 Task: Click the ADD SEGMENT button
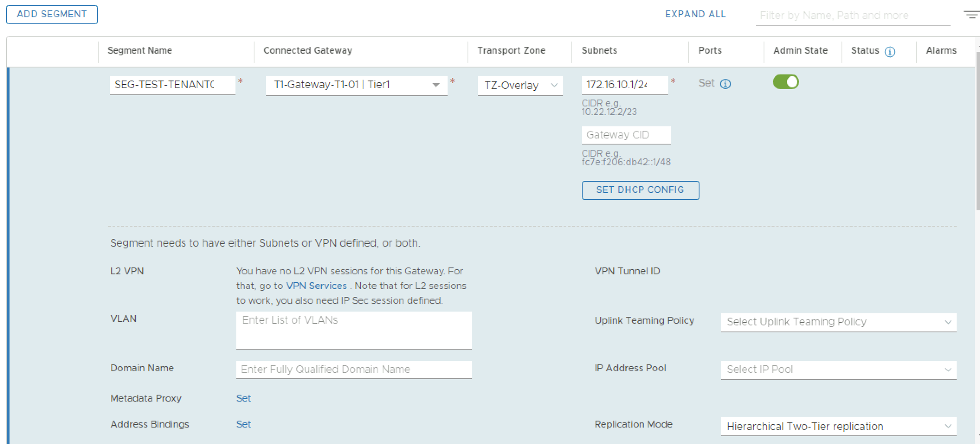click(x=52, y=14)
